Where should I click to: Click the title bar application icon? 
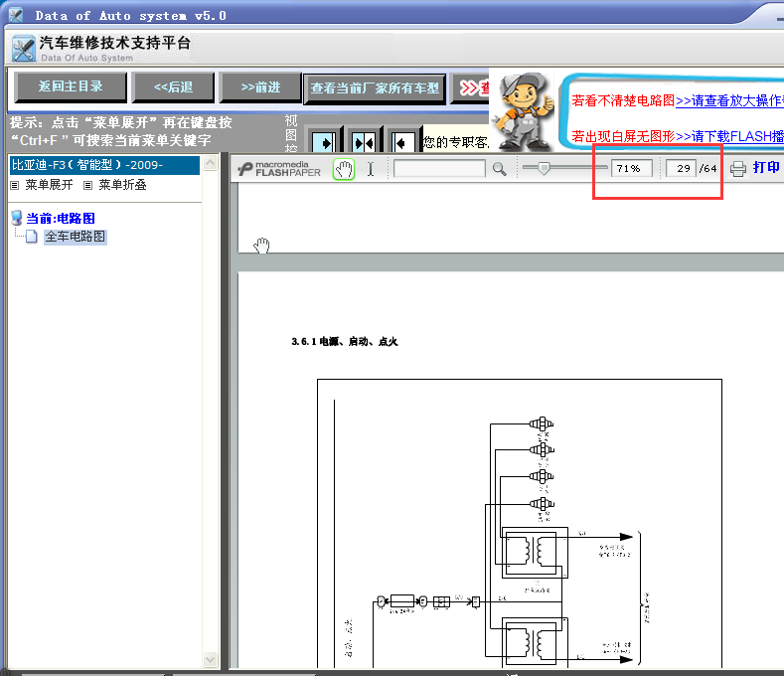(16, 15)
